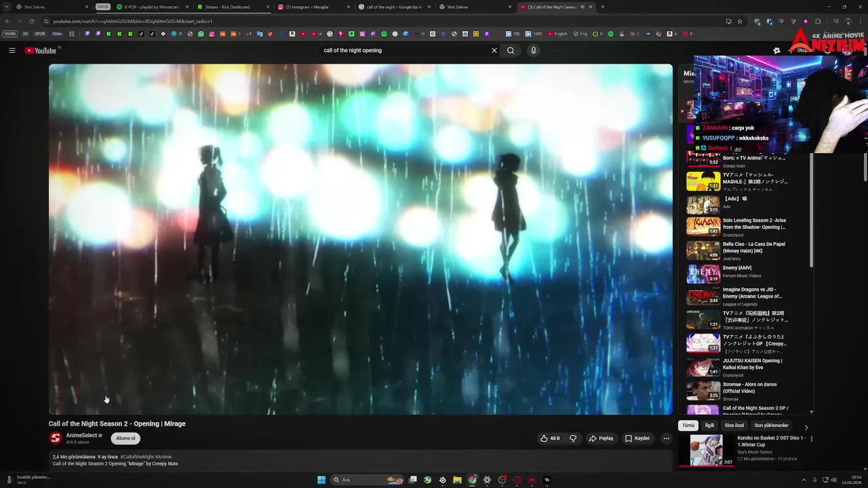The image size is (868, 488).
Task: Click the video player to pause
Action: pos(361,239)
